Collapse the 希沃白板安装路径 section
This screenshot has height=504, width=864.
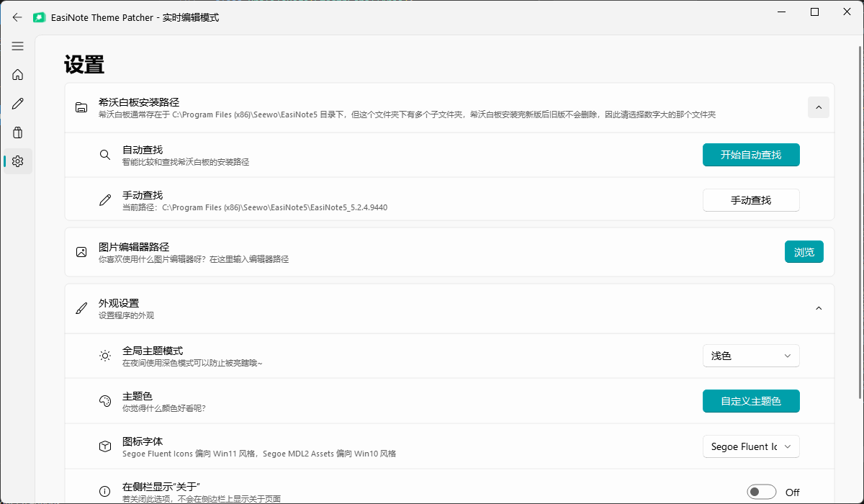click(818, 107)
